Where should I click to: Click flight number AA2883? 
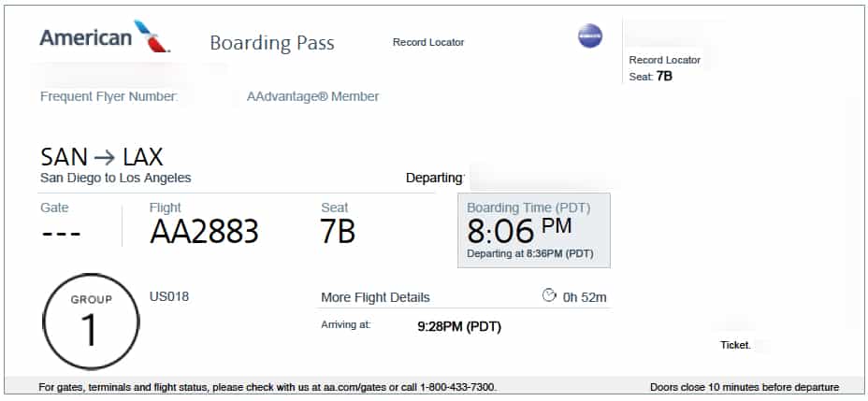[204, 231]
